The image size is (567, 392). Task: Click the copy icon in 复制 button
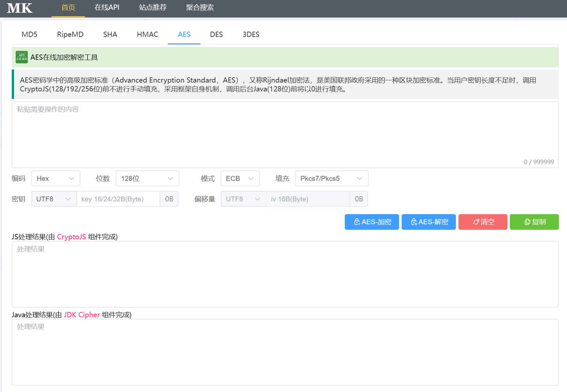tap(527, 222)
